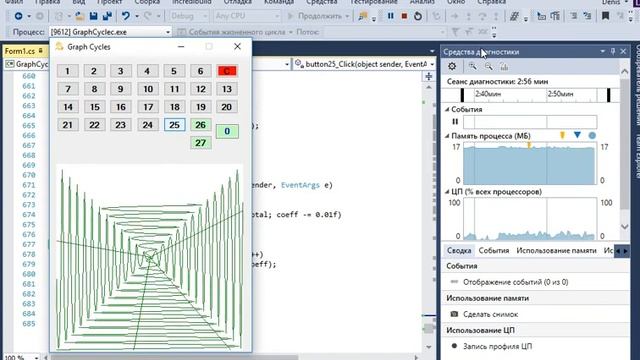The image size is (640, 360).
Task: Open the Undo history dropdown arrow
Action: click(x=137, y=16)
